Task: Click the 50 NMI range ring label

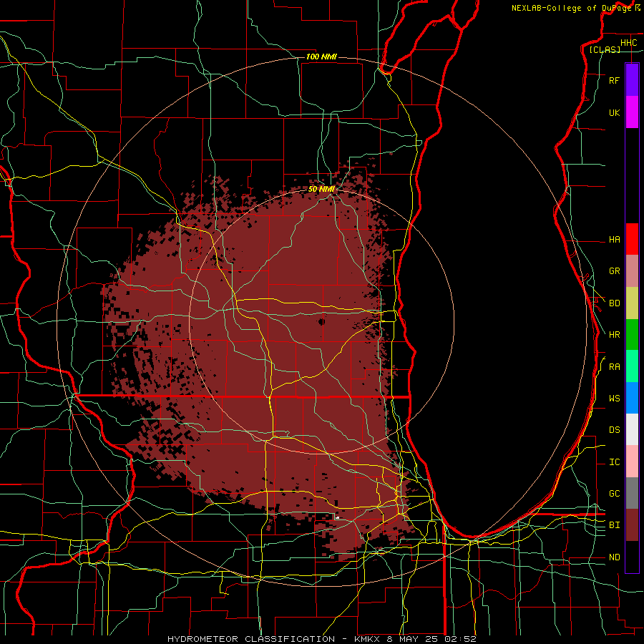Action: (x=321, y=189)
